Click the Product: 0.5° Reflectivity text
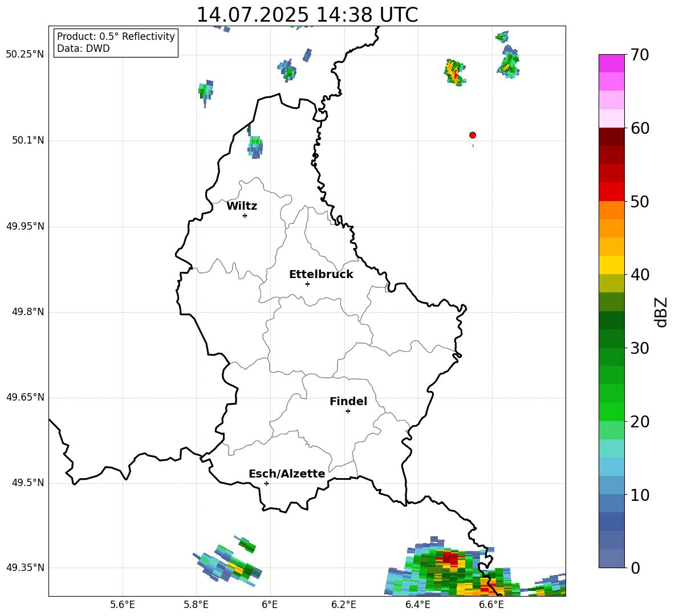The width and height of the screenshot is (675, 616). [116, 36]
